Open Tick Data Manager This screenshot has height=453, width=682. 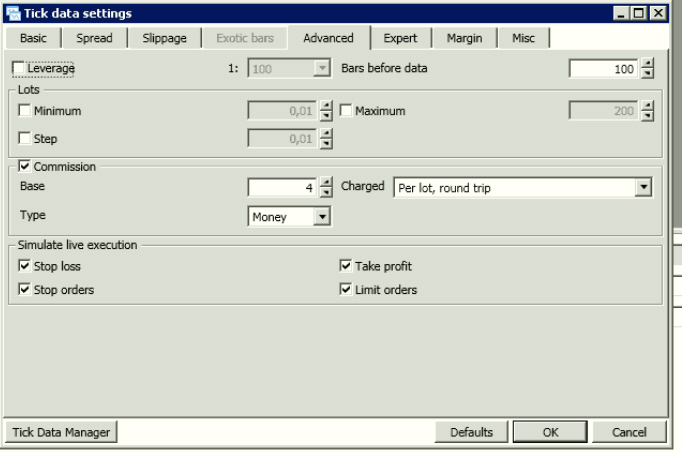click(x=61, y=432)
